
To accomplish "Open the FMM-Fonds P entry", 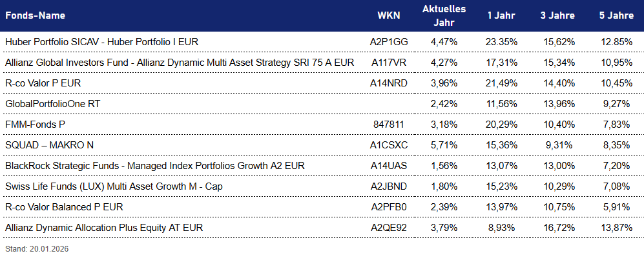I will click(36, 125).
